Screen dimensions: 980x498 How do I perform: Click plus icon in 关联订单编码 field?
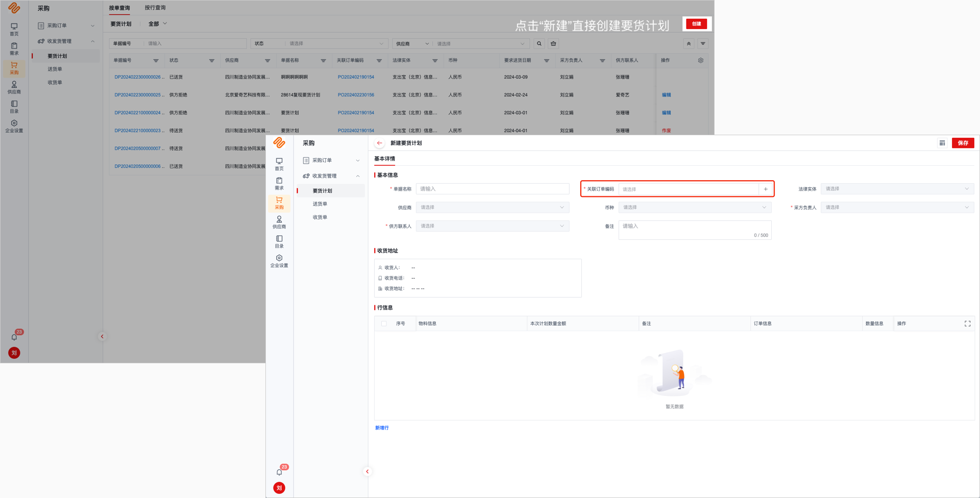coord(766,189)
